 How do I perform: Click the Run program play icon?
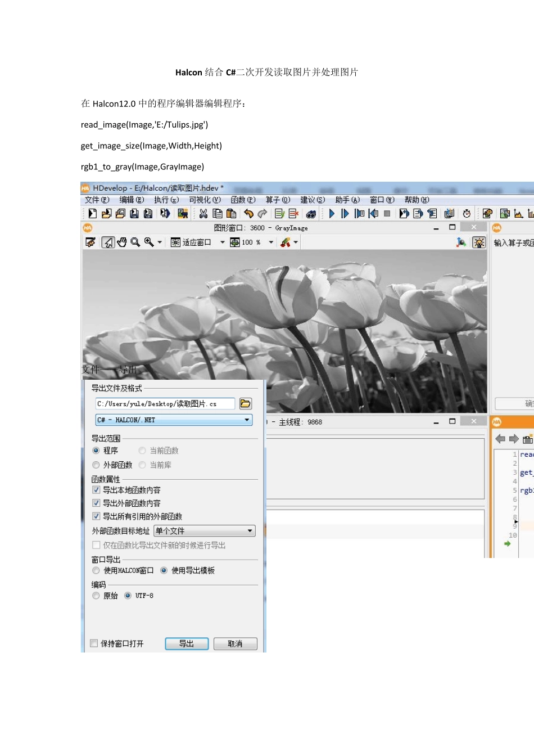tap(332, 214)
